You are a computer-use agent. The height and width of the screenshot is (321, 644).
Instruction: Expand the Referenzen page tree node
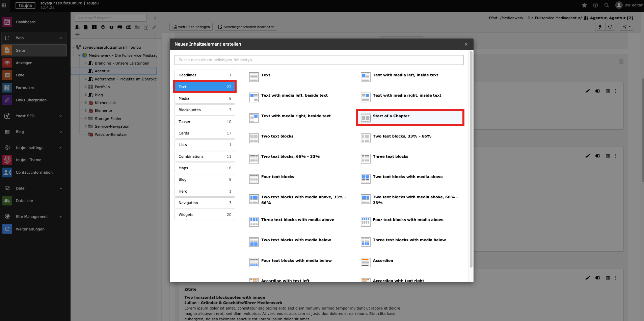point(86,79)
